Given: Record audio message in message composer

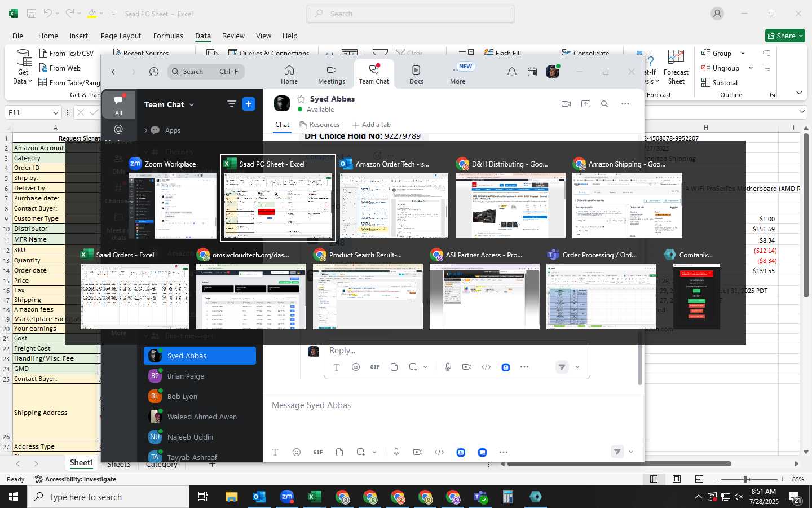Looking at the screenshot, I should click(396, 452).
